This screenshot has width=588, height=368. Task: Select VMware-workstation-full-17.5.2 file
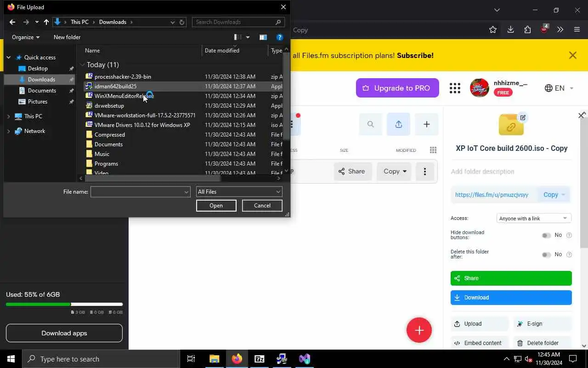click(145, 115)
